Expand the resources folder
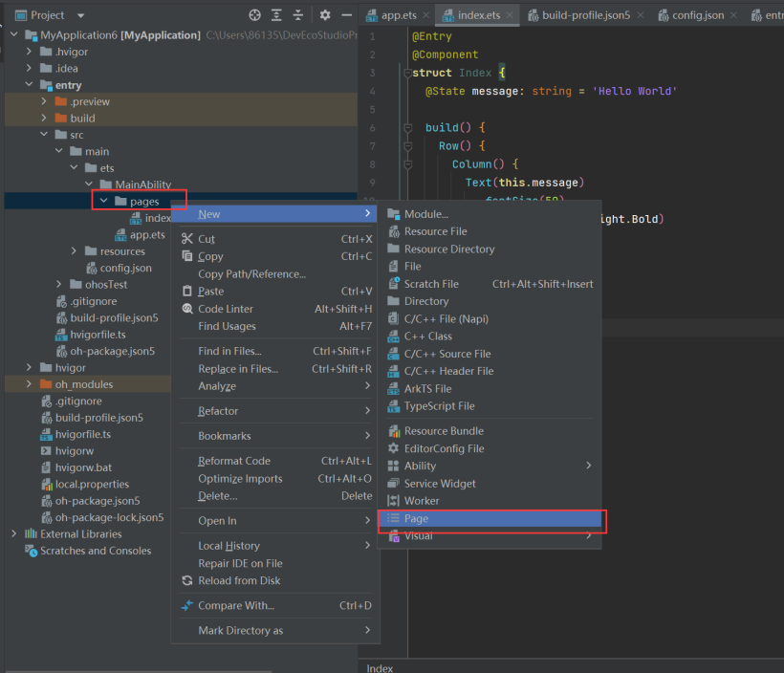784x673 pixels. coord(74,251)
